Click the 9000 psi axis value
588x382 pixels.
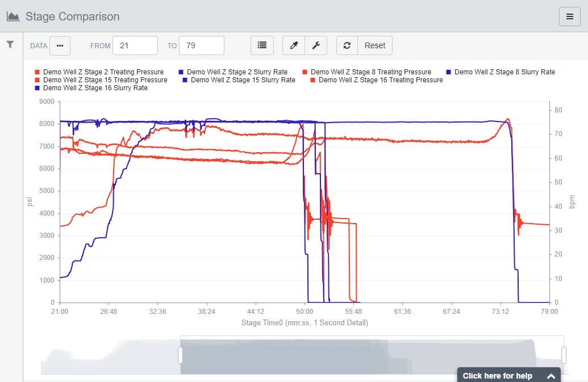click(47, 102)
